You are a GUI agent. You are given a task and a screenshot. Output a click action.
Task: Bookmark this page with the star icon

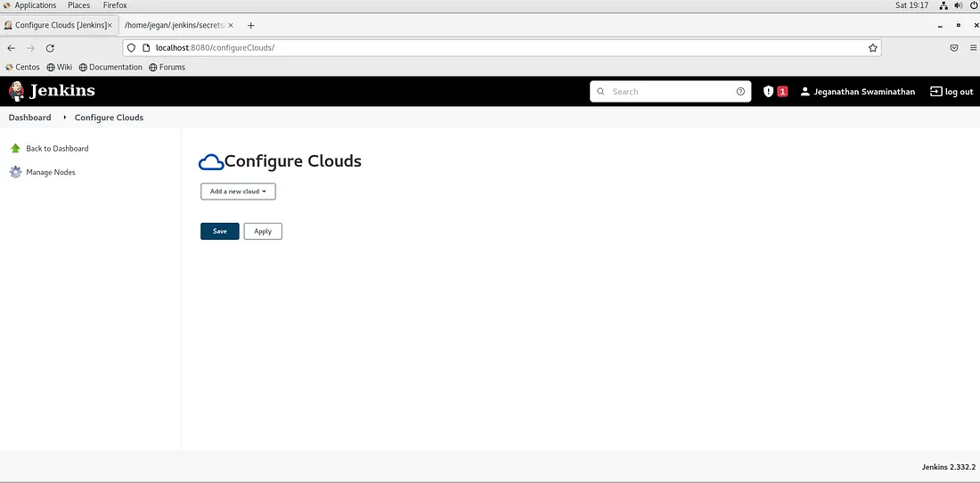(x=872, y=48)
